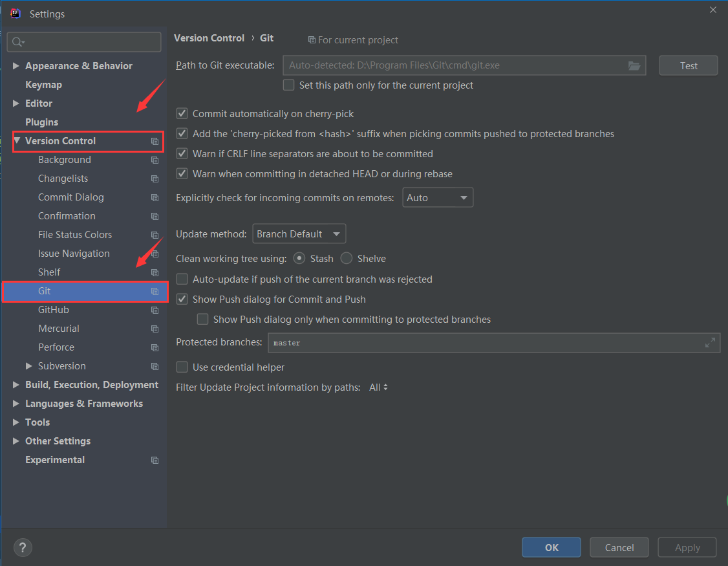Select Background under Version Control

[65, 160]
